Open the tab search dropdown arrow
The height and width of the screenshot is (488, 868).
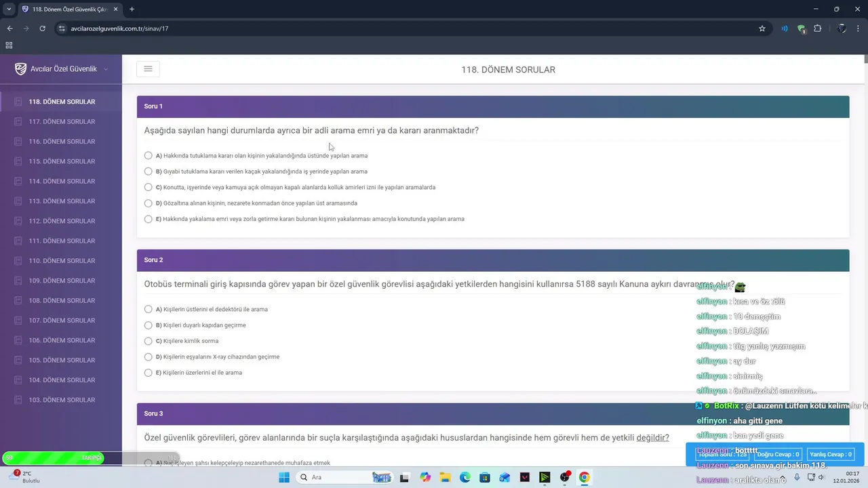coord(9,9)
